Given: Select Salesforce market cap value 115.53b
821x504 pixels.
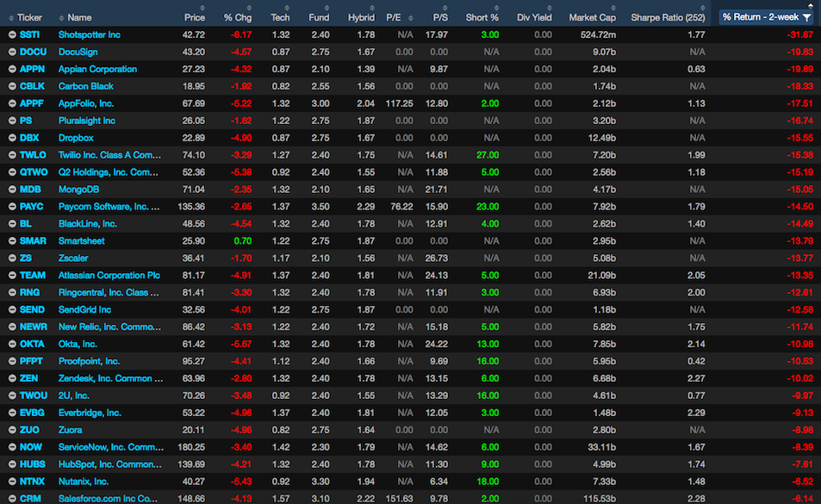Looking at the screenshot, I should [599, 498].
